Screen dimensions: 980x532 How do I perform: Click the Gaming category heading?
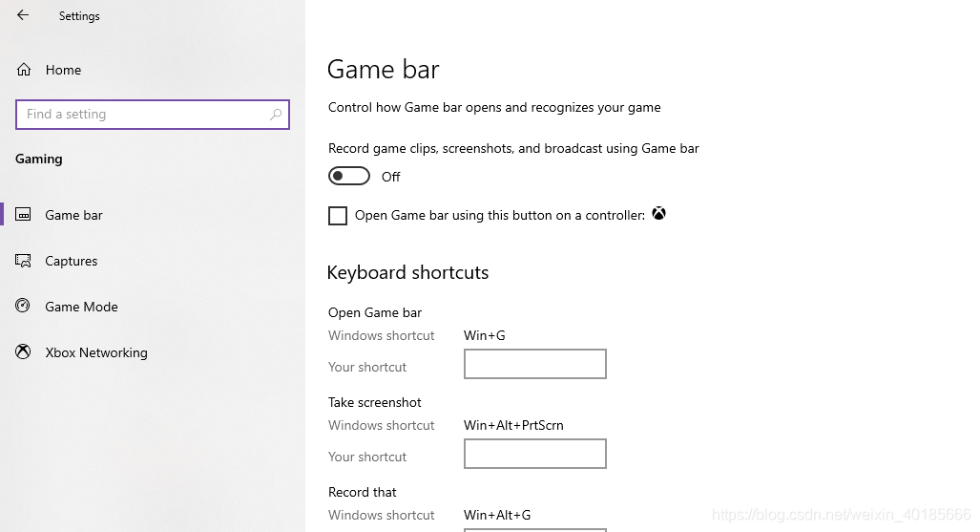[x=39, y=159]
